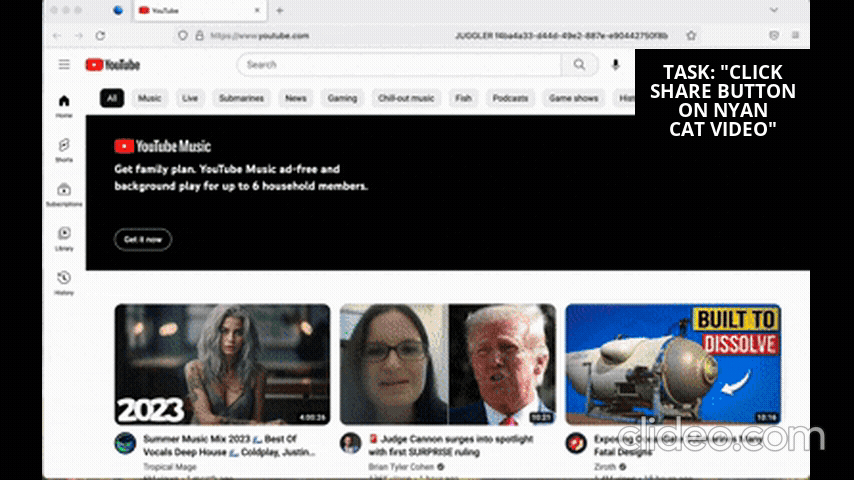The width and height of the screenshot is (854, 480).
Task: Select the Chill-out music filter chip
Action: (x=406, y=98)
